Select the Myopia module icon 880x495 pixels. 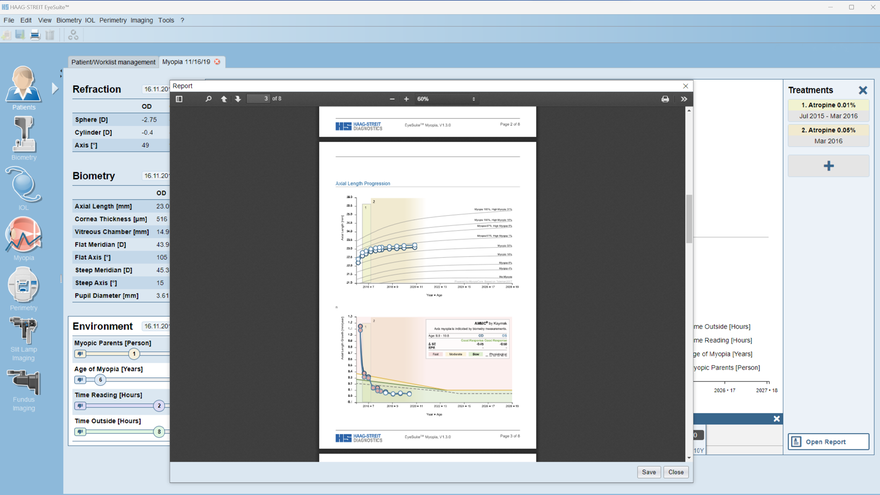point(23,238)
